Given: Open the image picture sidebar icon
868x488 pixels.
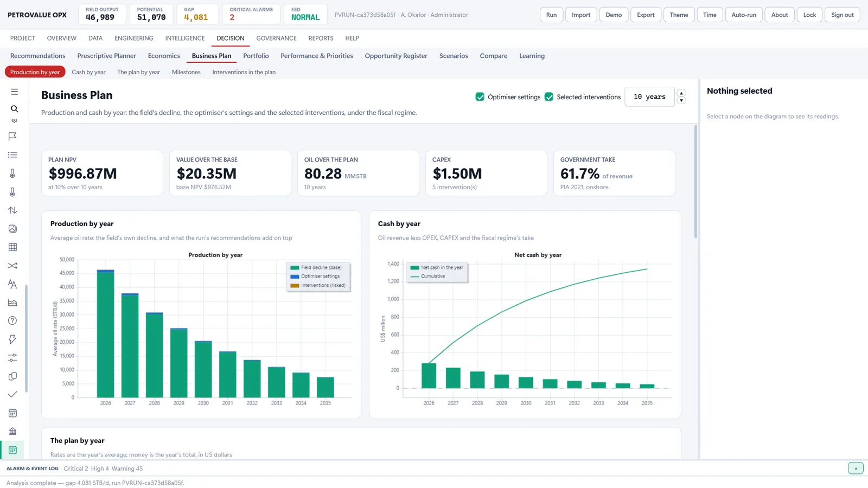Looking at the screenshot, I should (x=12, y=229).
